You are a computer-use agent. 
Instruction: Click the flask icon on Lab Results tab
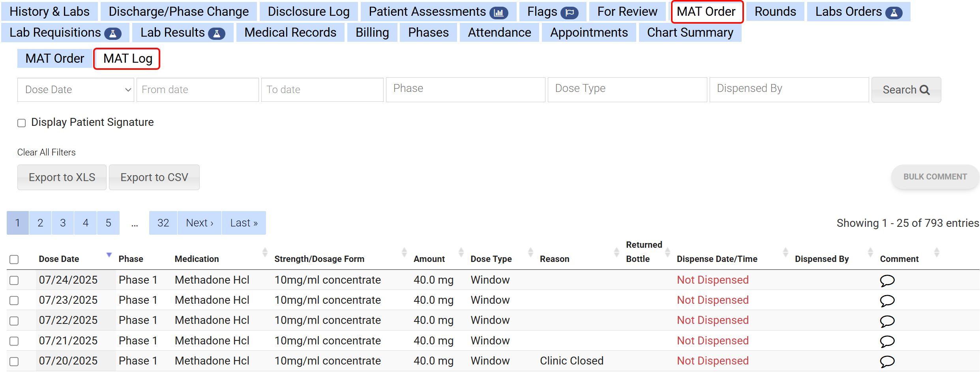(216, 34)
